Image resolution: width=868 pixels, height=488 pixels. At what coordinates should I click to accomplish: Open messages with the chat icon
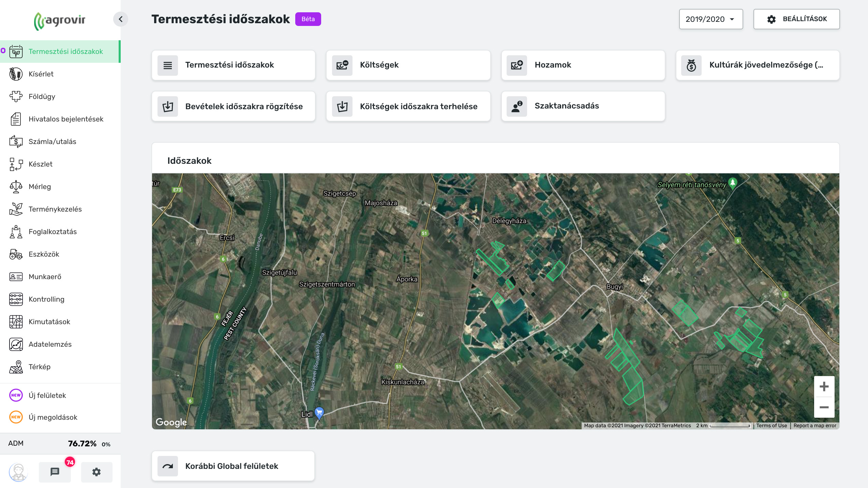pyautogui.click(x=55, y=472)
